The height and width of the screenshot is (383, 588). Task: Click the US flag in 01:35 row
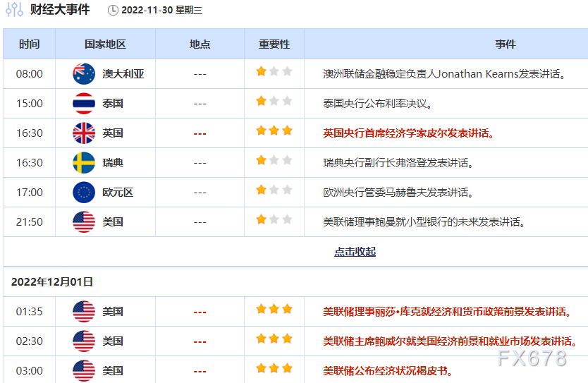84,311
